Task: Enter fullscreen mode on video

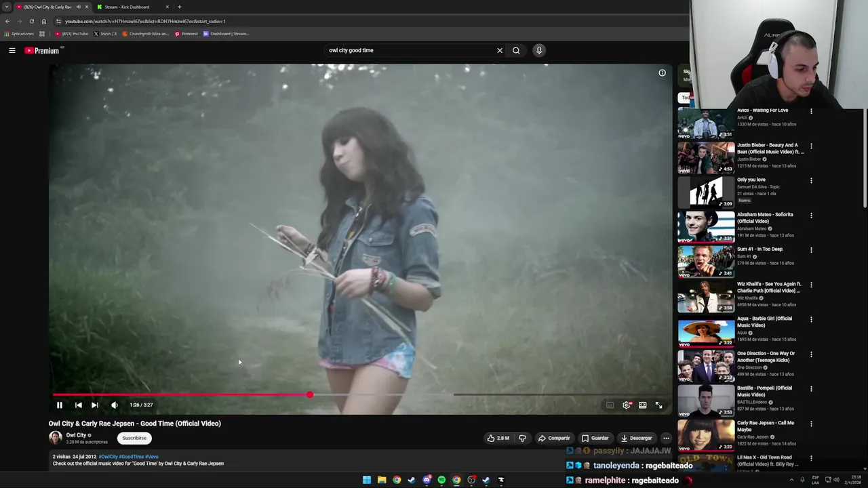Action: point(658,405)
